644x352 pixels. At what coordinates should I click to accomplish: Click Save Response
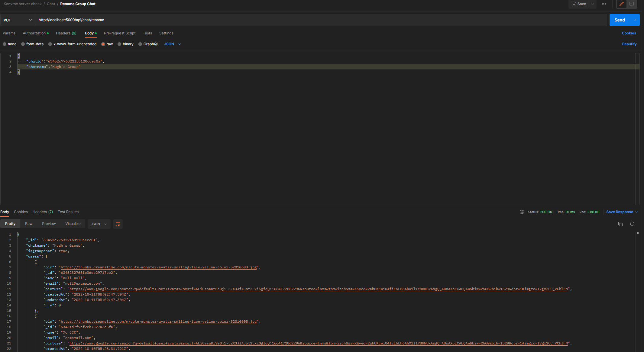click(620, 212)
